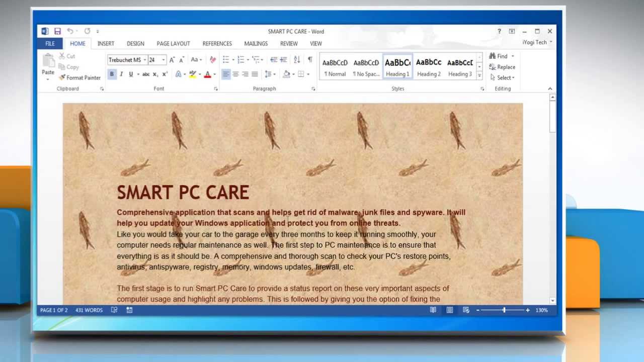Set Center paragraph alignment
Viewport: 644px width, 362px height.
[x=235, y=74]
